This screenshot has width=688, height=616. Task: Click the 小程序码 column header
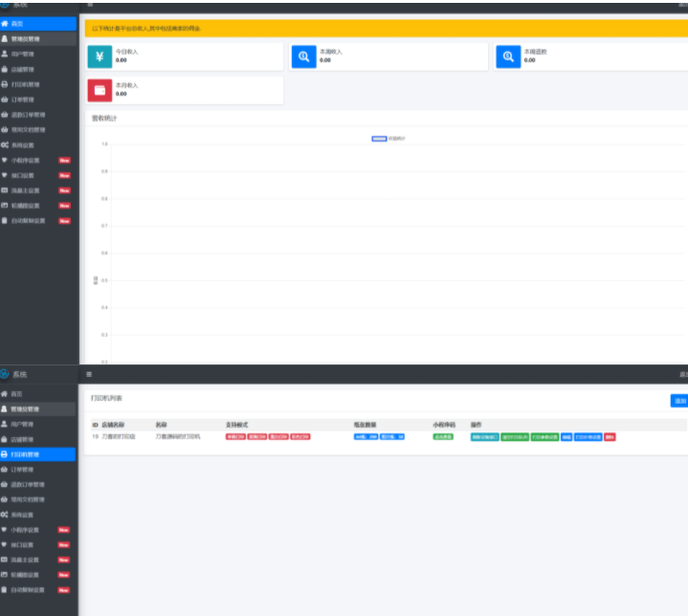coord(444,425)
